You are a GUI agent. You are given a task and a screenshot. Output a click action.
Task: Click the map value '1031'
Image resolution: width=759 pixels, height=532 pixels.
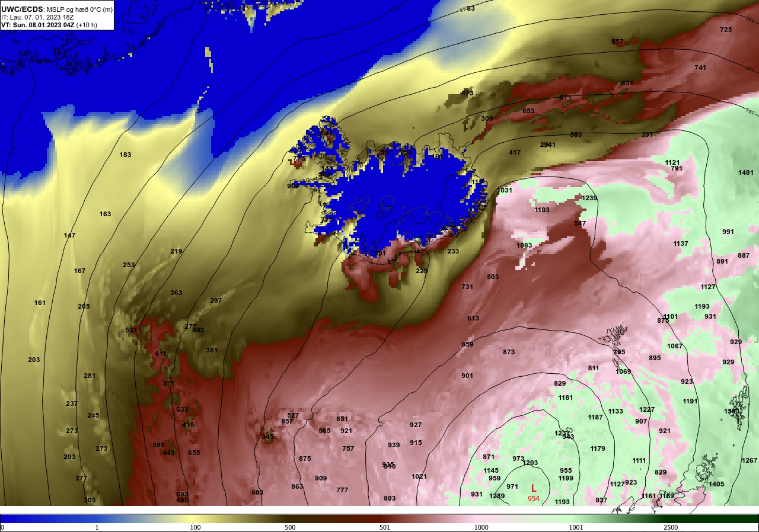[505, 190]
